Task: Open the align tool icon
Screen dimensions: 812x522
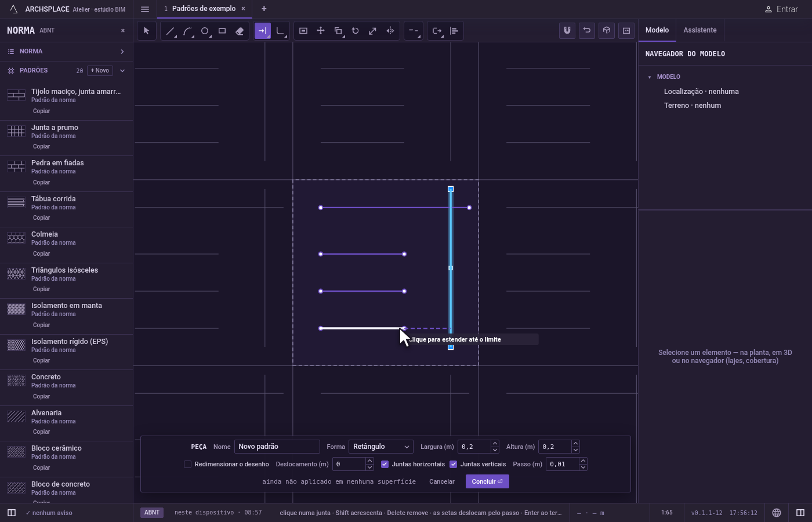Action: tap(454, 31)
